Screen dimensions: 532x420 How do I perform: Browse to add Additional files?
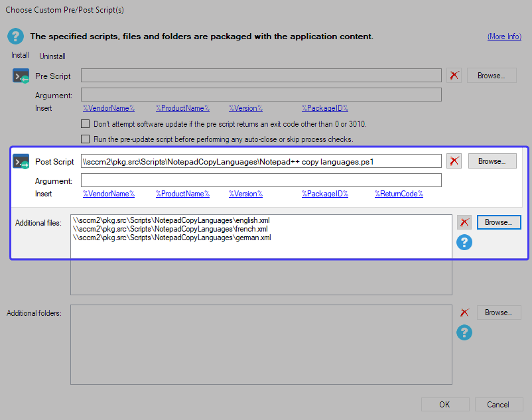coord(499,222)
